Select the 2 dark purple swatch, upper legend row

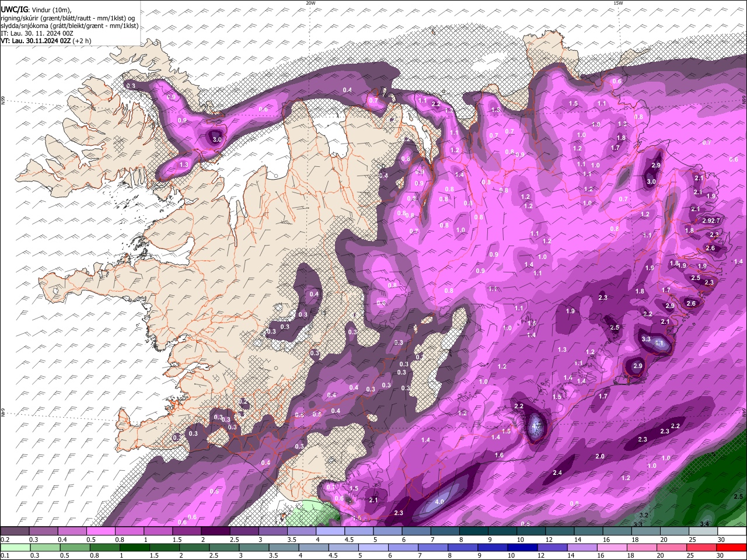[x=215, y=531]
